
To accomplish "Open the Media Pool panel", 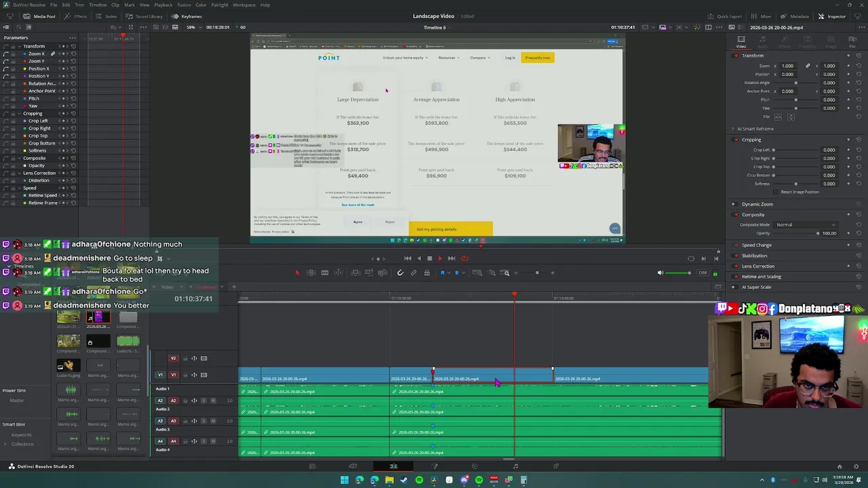I will tap(39, 16).
